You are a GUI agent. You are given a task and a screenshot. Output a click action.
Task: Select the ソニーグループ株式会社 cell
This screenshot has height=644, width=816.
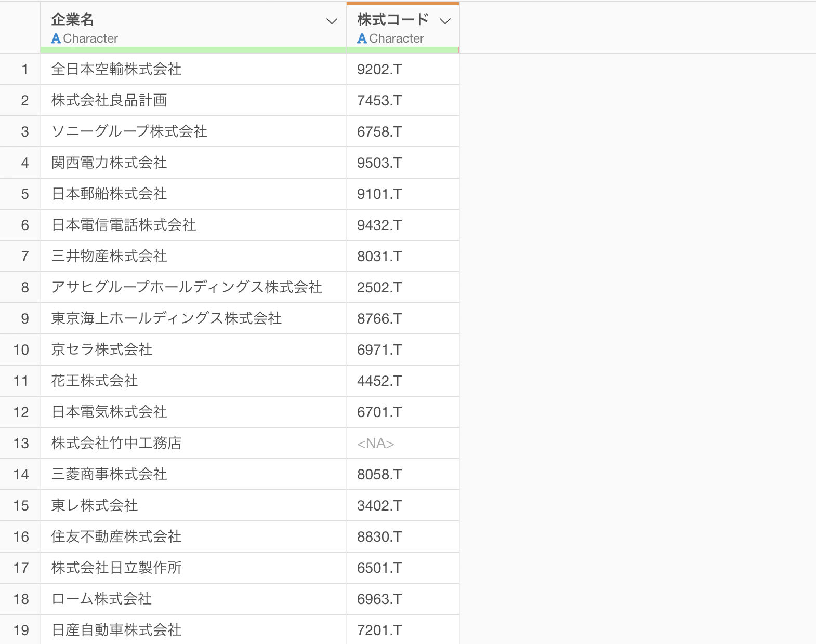coord(129,131)
